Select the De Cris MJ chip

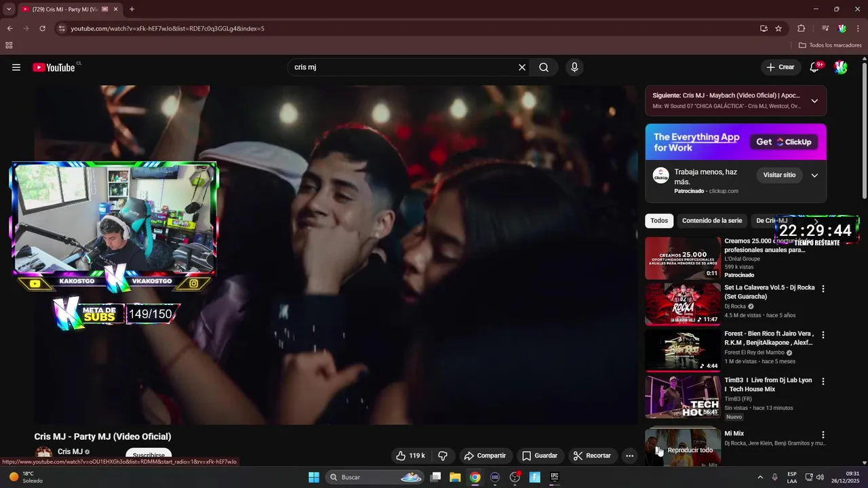coord(772,220)
